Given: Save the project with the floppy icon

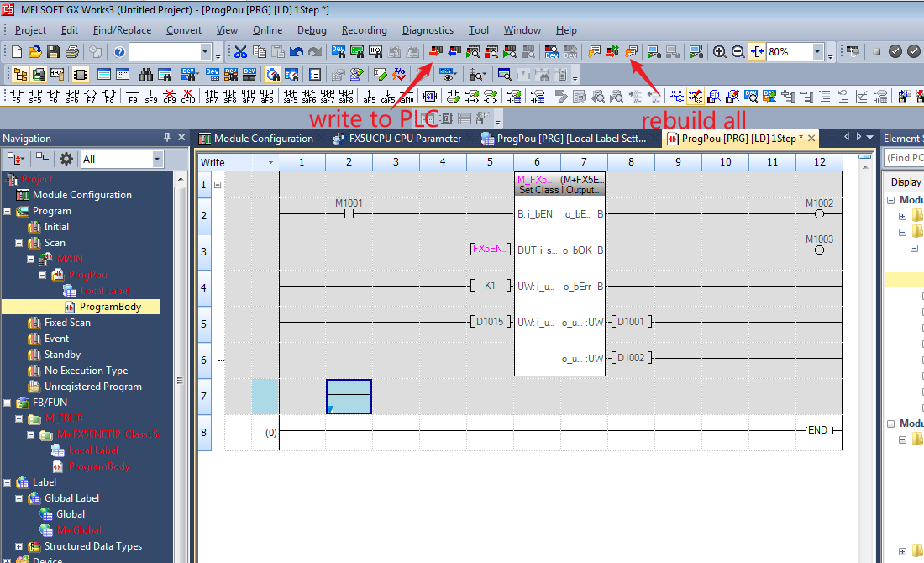Looking at the screenshot, I should [x=53, y=52].
